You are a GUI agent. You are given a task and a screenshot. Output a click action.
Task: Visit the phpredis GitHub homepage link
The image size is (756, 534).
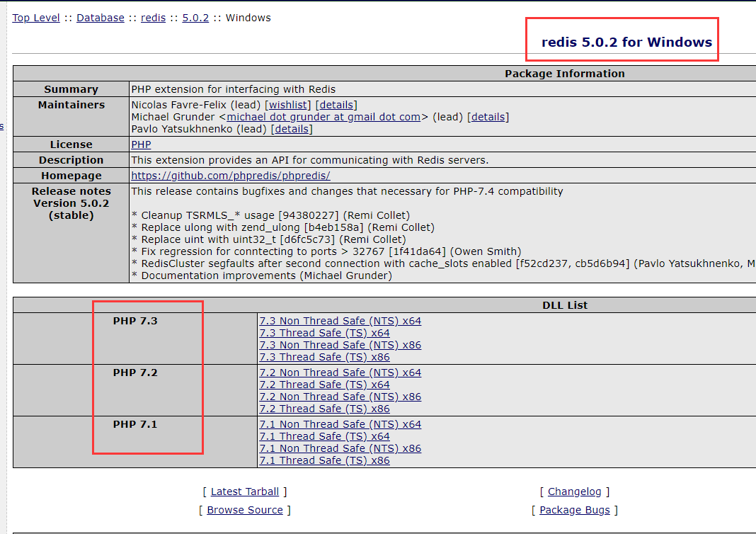[x=231, y=176]
